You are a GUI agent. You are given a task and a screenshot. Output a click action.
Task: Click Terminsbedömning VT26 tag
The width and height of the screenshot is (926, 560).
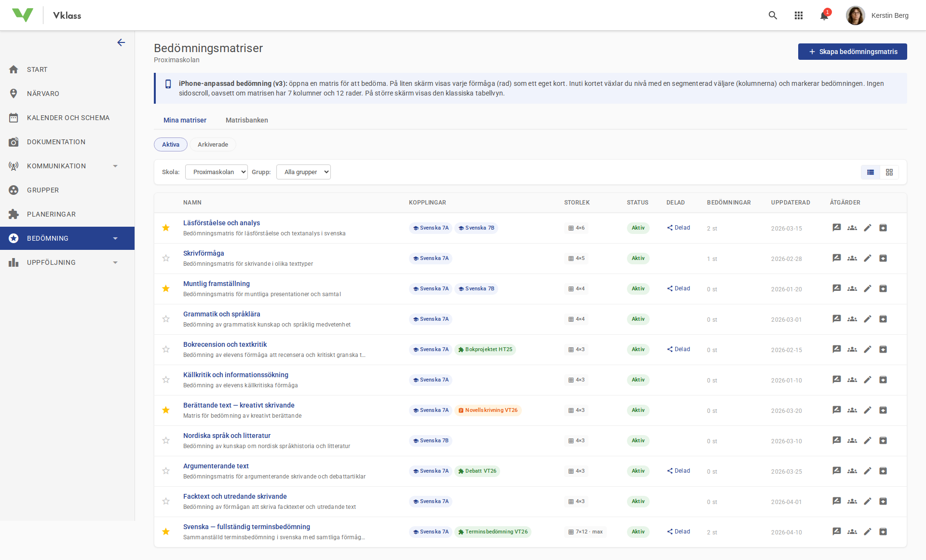click(493, 532)
